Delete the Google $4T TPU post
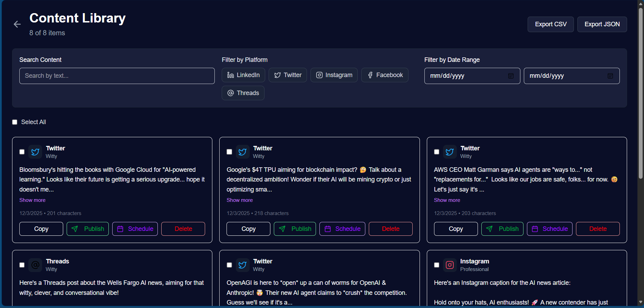644x308 pixels. point(391,229)
